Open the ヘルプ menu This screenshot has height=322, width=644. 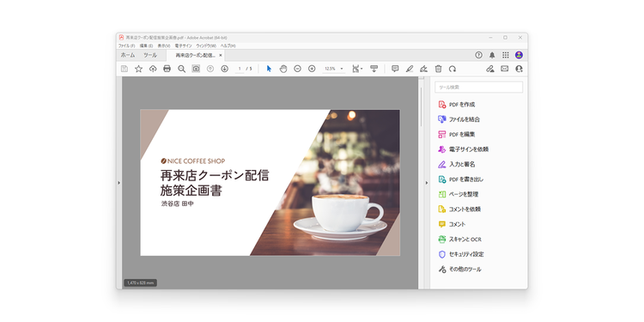pos(228,46)
